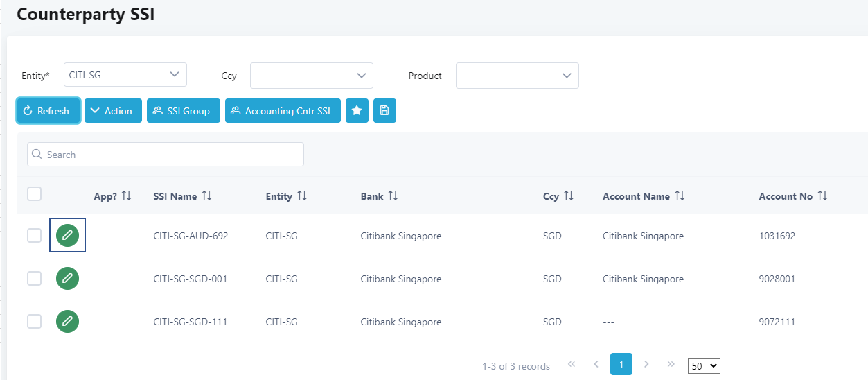The height and width of the screenshot is (380, 868).
Task: Click account number 9072111
Action: pyautogui.click(x=777, y=322)
